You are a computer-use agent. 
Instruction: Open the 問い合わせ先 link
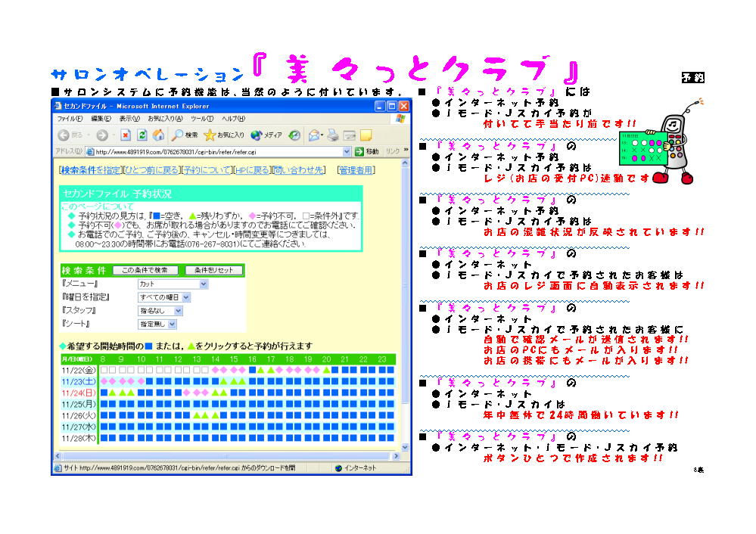coord(298,170)
